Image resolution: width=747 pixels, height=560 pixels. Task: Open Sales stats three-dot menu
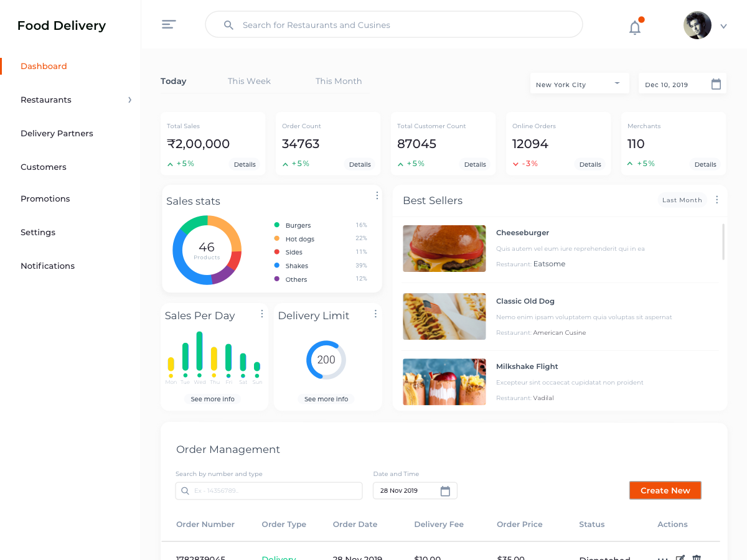click(x=377, y=196)
